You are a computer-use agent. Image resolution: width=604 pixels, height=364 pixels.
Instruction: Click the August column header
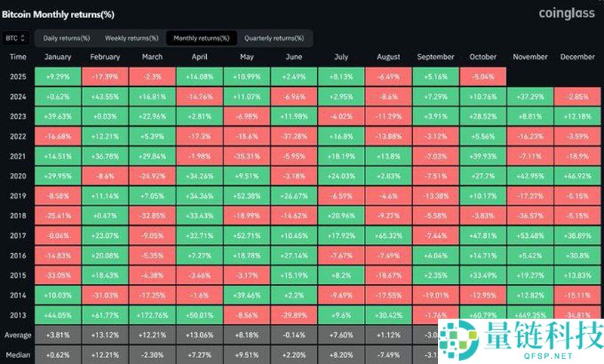click(x=388, y=57)
